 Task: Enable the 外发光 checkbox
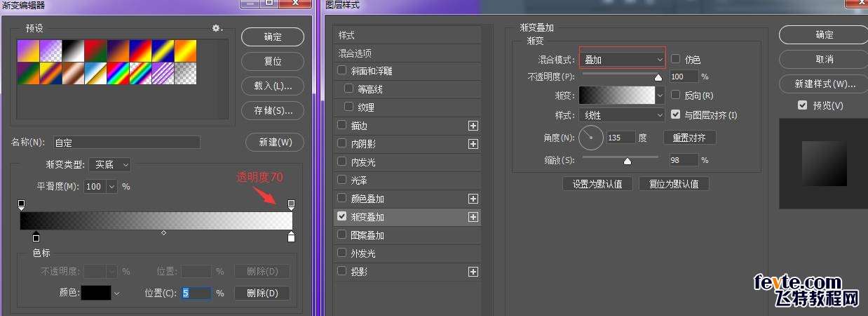(342, 253)
